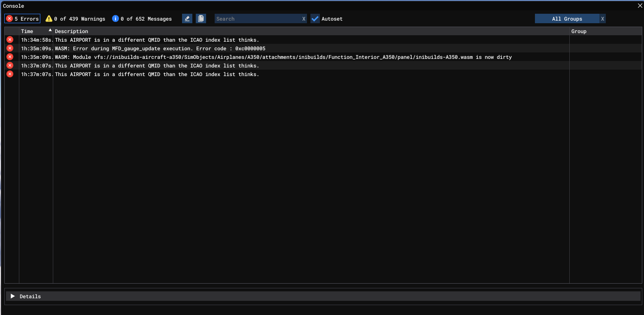This screenshot has height=315, width=644.
Task: Click the error icon on the MFD_gauge_update row
Action: coord(10,48)
